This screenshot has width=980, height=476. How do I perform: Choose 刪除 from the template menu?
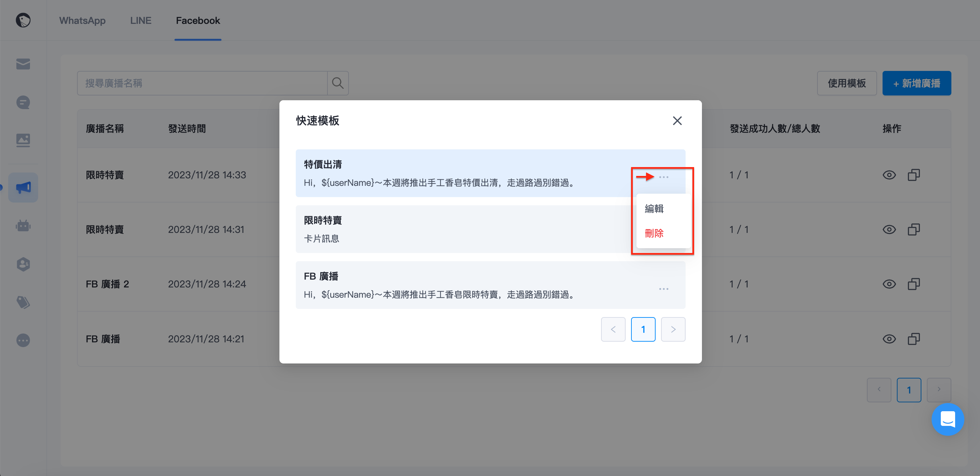(654, 233)
